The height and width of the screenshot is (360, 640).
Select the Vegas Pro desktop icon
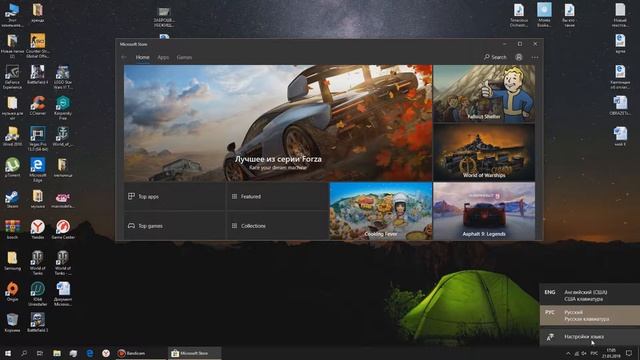point(38,139)
